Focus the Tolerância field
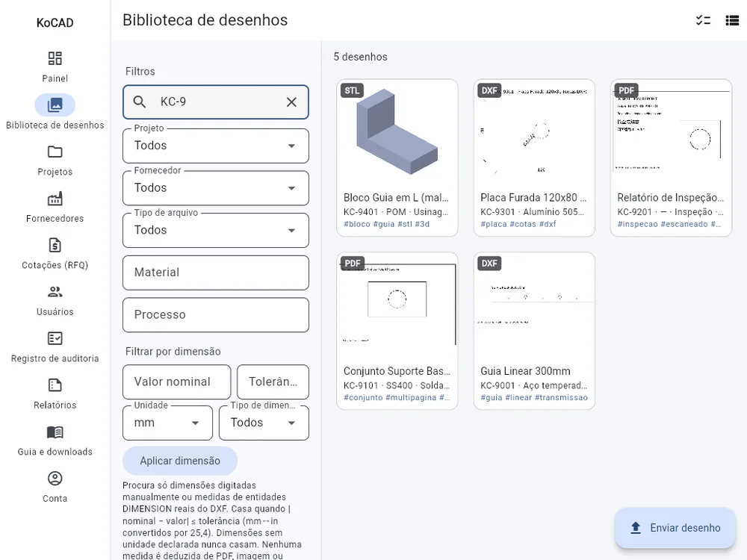This screenshot has width=747, height=560. [x=273, y=382]
